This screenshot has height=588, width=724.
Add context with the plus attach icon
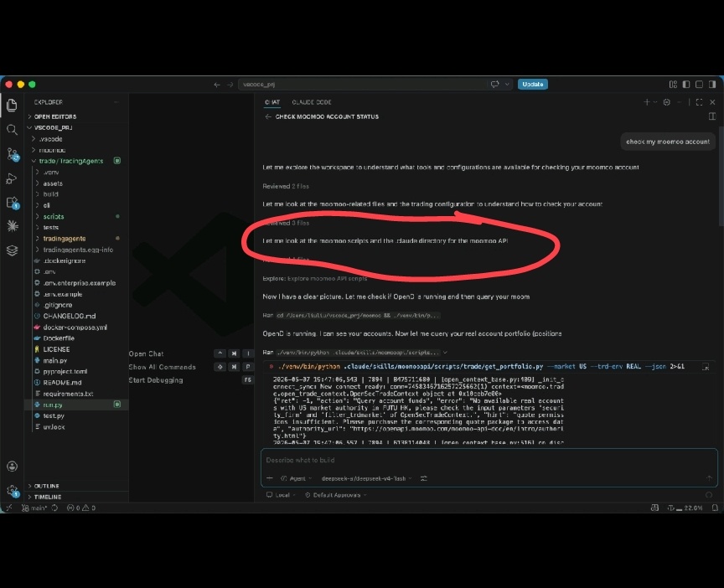(270, 478)
